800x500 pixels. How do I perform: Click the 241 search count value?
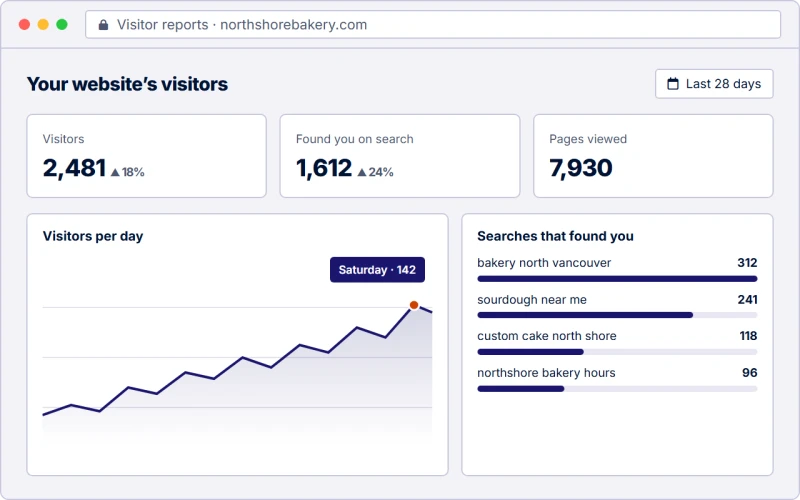click(x=747, y=299)
